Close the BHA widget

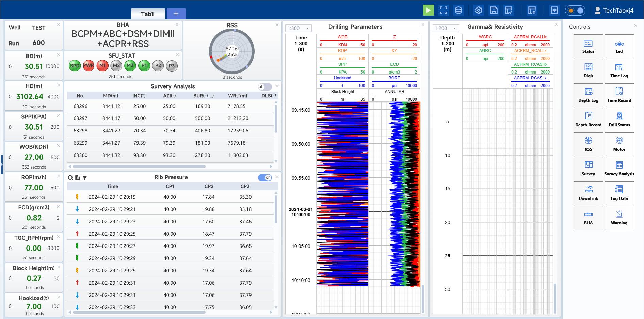(x=177, y=25)
